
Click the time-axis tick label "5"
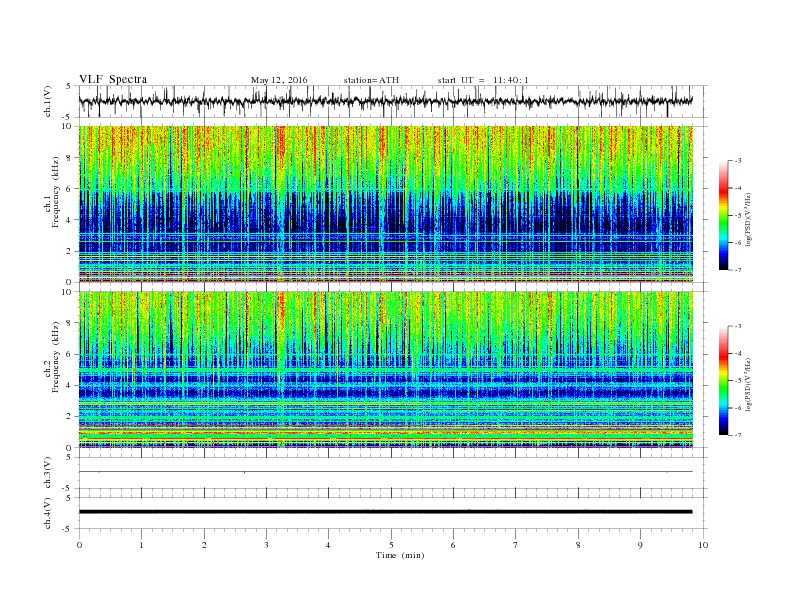point(391,545)
